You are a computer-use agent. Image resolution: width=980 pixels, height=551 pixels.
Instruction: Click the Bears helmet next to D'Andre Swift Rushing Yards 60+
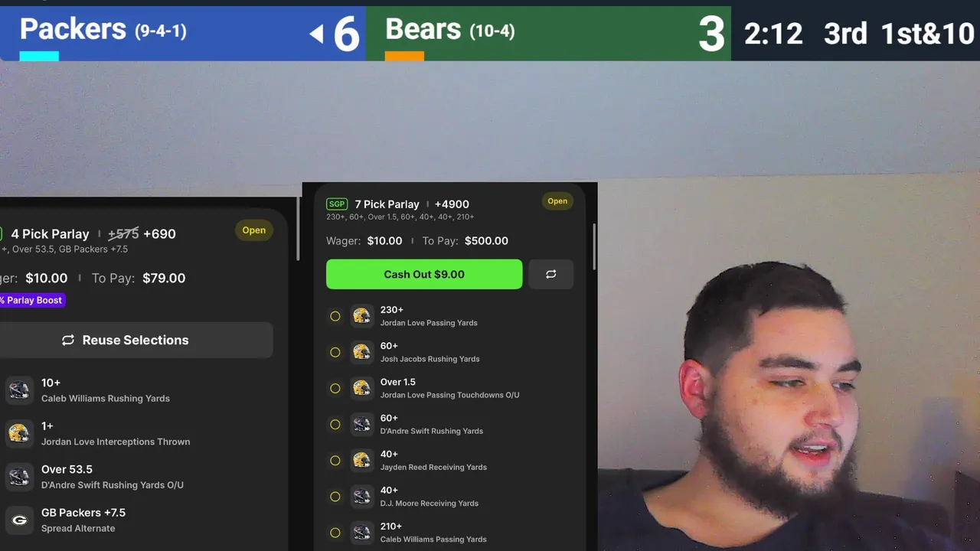(x=361, y=424)
